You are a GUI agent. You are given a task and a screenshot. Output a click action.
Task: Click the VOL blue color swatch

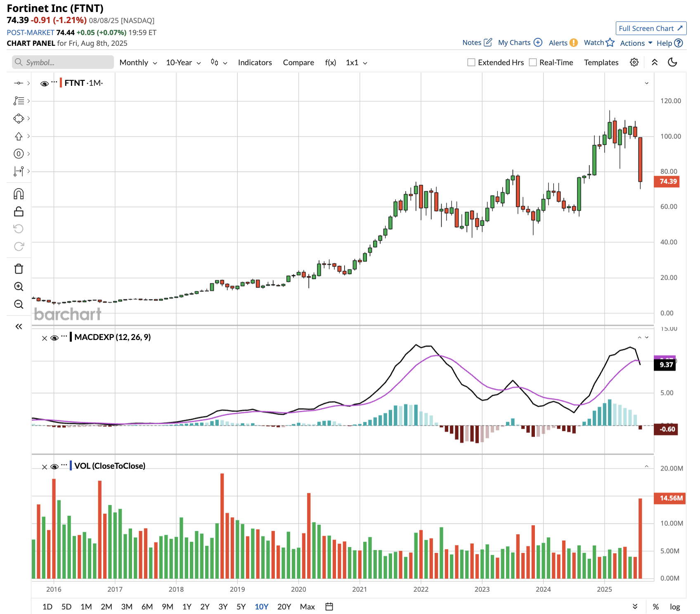(71, 466)
